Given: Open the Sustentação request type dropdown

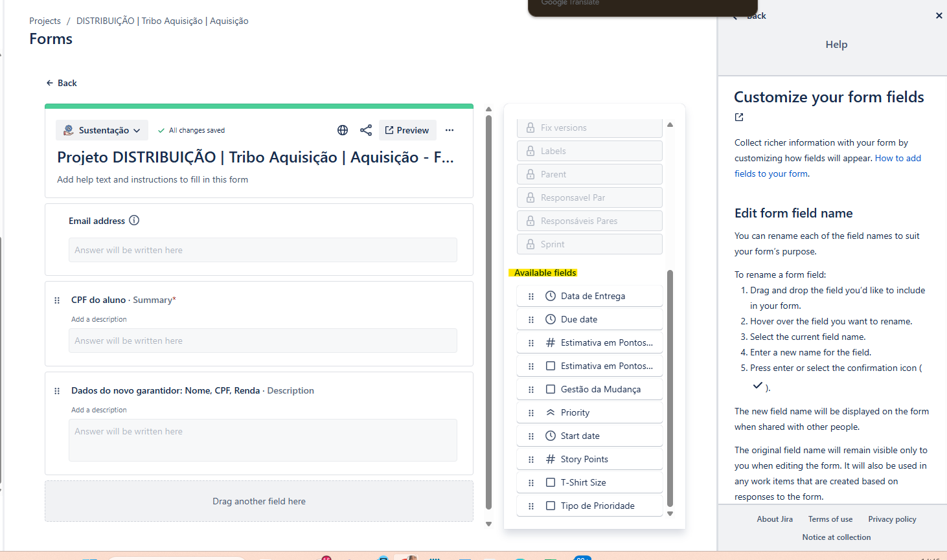Looking at the screenshot, I should tap(102, 130).
